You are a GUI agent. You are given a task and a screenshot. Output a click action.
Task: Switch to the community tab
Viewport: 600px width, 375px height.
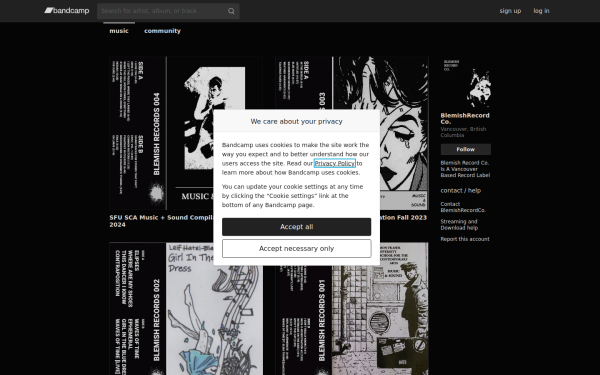pyautogui.click(x=162, y=31)
